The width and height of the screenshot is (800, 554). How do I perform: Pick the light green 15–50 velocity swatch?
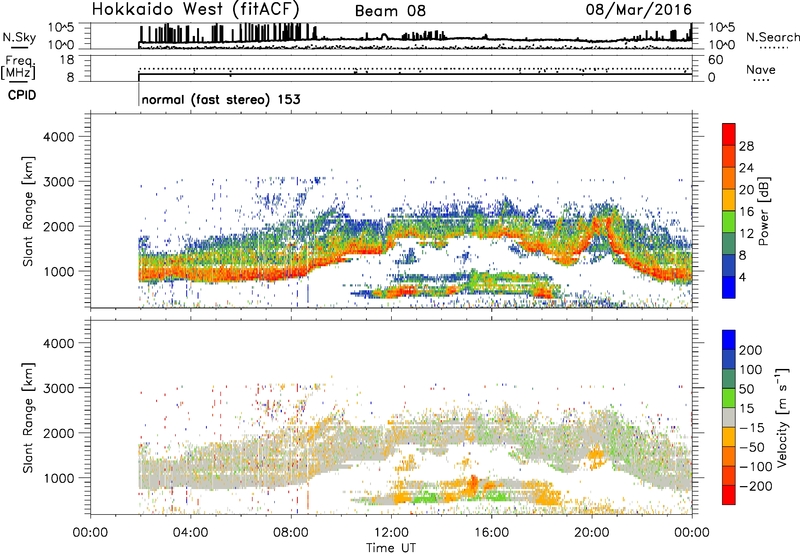tap(729, 398)
